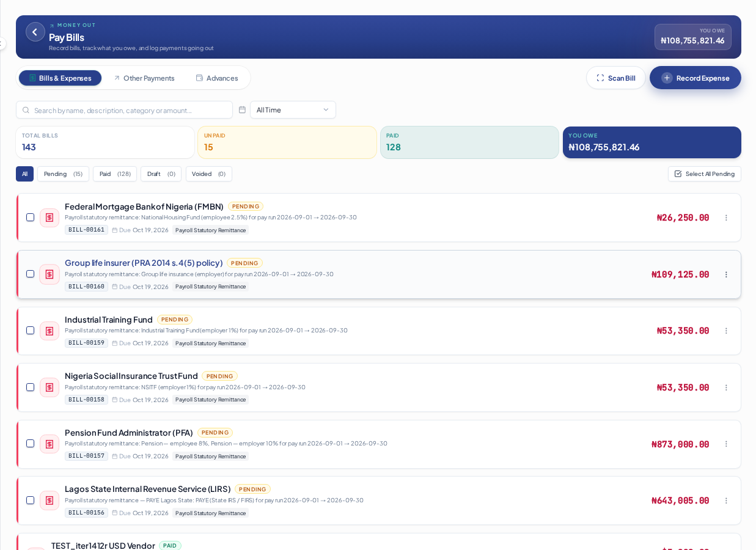
Task: Click Select All Pending button
Action: [705, 174]
